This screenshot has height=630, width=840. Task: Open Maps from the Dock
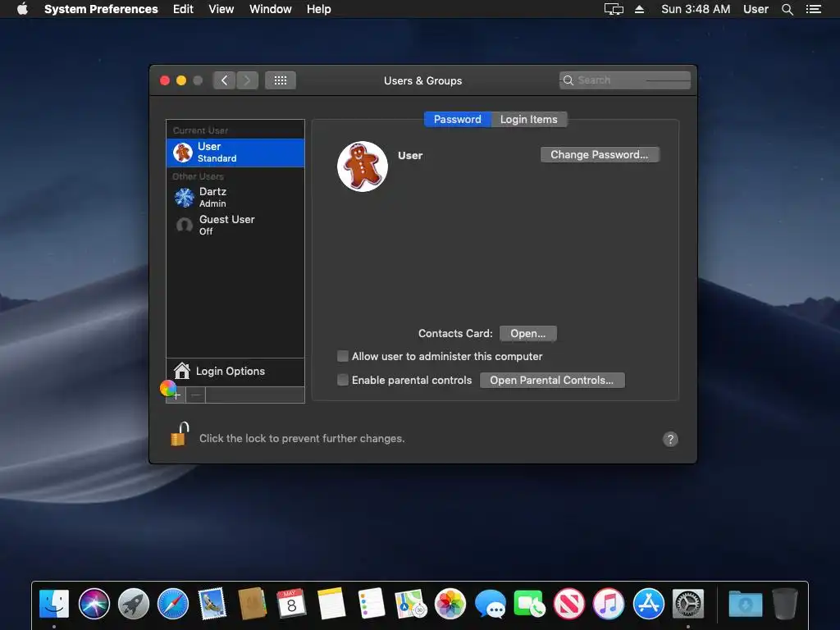410,604
